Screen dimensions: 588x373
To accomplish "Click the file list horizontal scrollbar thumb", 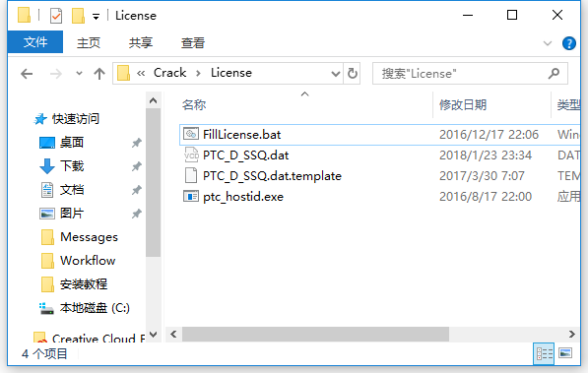I will pos(315,334).
